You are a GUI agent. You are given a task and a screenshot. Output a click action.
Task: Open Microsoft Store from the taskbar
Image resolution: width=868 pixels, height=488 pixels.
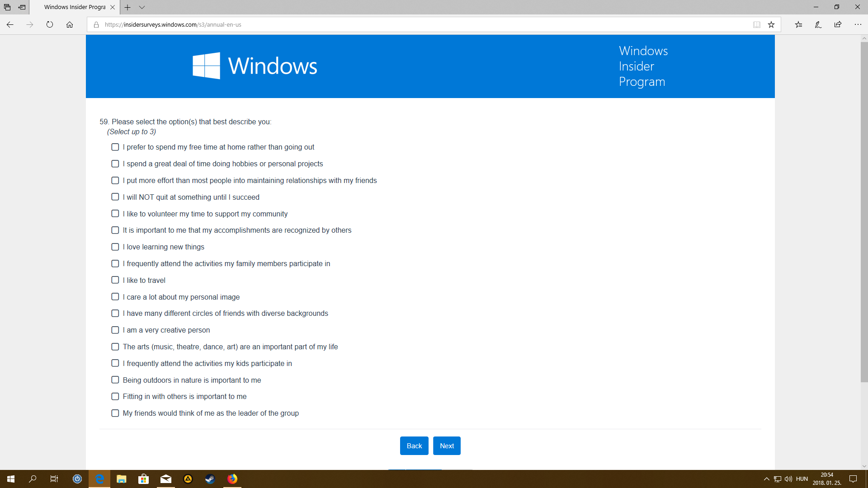(144, 479)
